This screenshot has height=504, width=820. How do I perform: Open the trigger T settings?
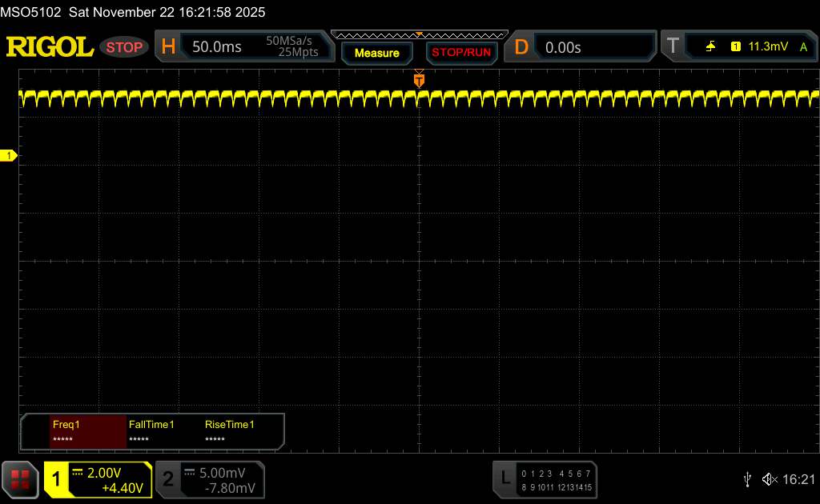673,47
